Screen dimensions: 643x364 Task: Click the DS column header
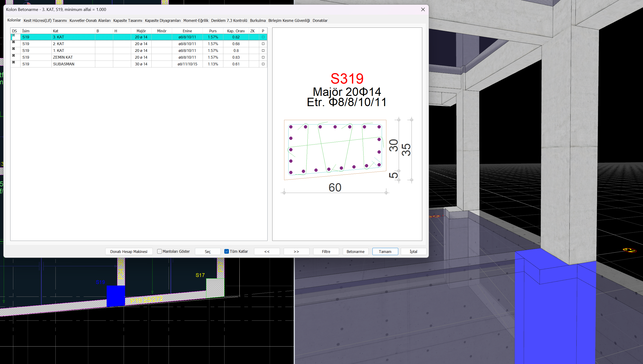pyautogui.click(x=15, y=31)
